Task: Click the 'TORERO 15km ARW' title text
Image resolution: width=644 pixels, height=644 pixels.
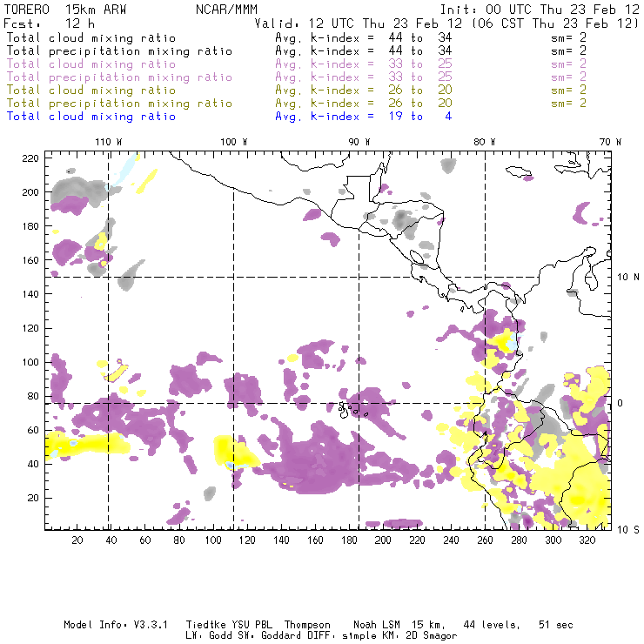Action: (x=65, y=10)
